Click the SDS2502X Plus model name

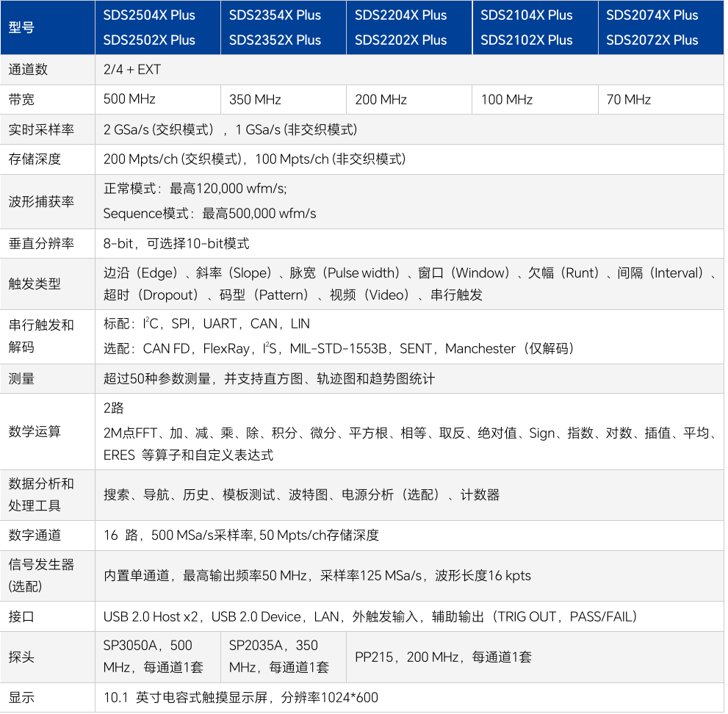pos(149,40)
